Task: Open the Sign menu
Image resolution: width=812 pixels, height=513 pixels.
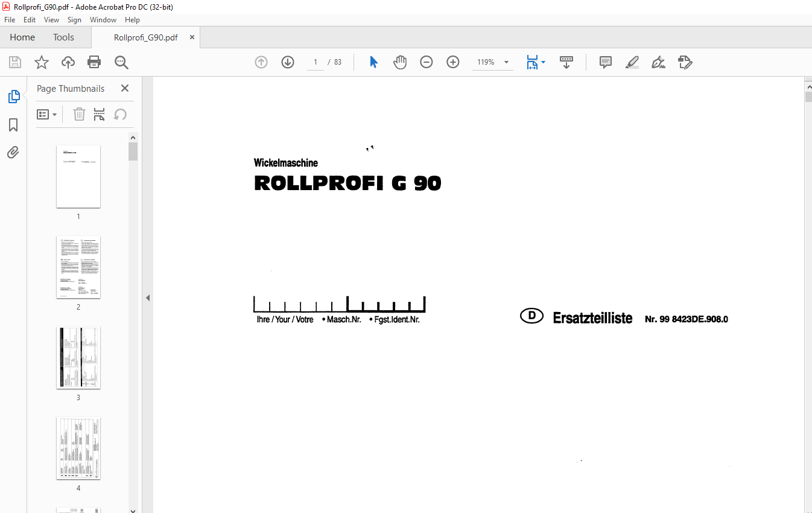Action: 74,20
